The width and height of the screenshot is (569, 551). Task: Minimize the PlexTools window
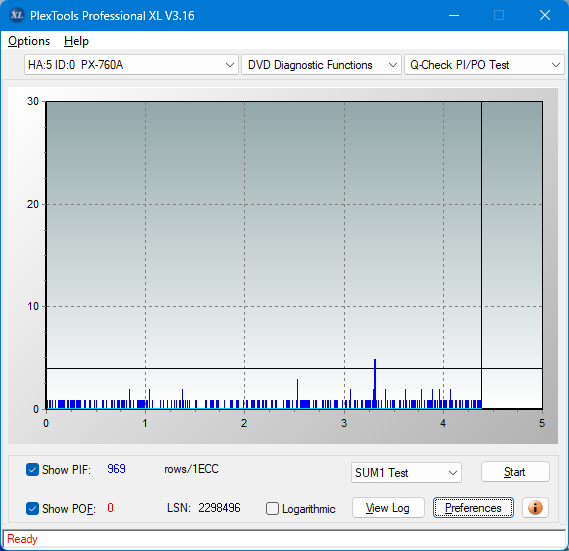pyautogui.click(x=454, y=15)
